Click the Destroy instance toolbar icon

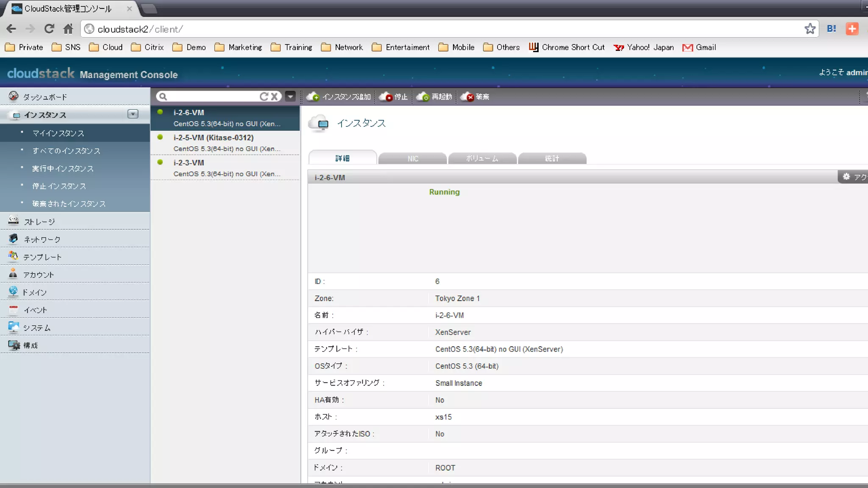[467, 97]
